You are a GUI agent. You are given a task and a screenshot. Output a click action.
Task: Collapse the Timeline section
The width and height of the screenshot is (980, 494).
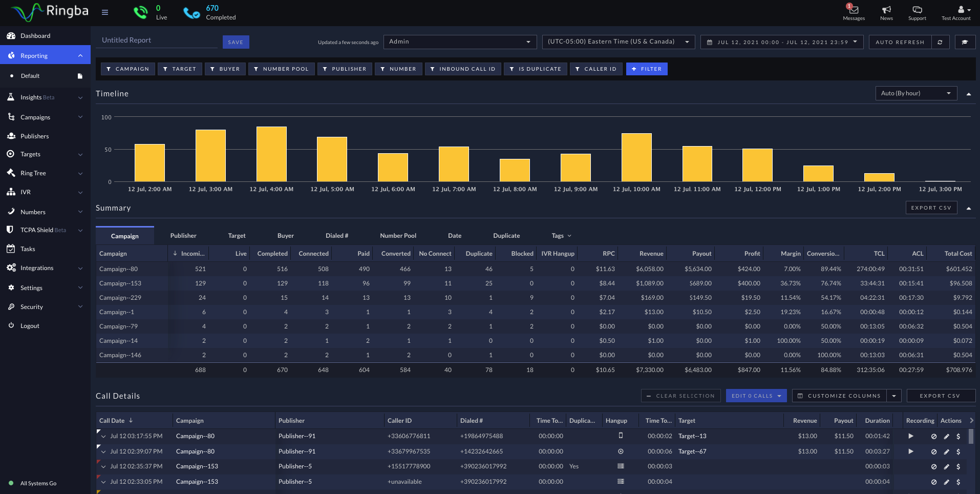tap(969, 94)
